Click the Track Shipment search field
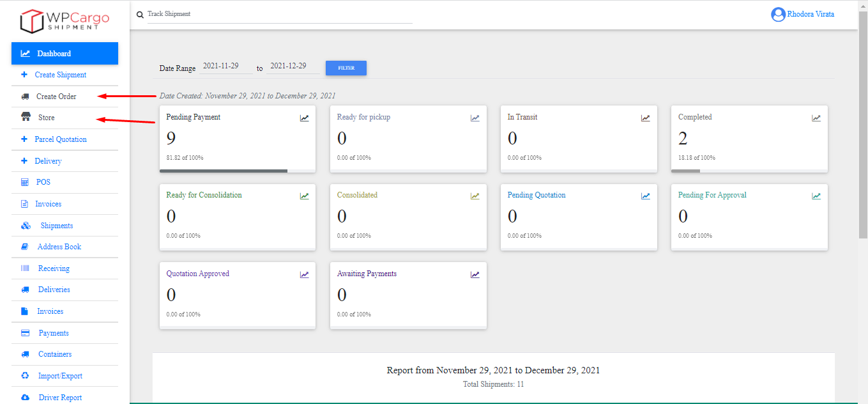Screen dimensions: 868x404 (280, 14)
